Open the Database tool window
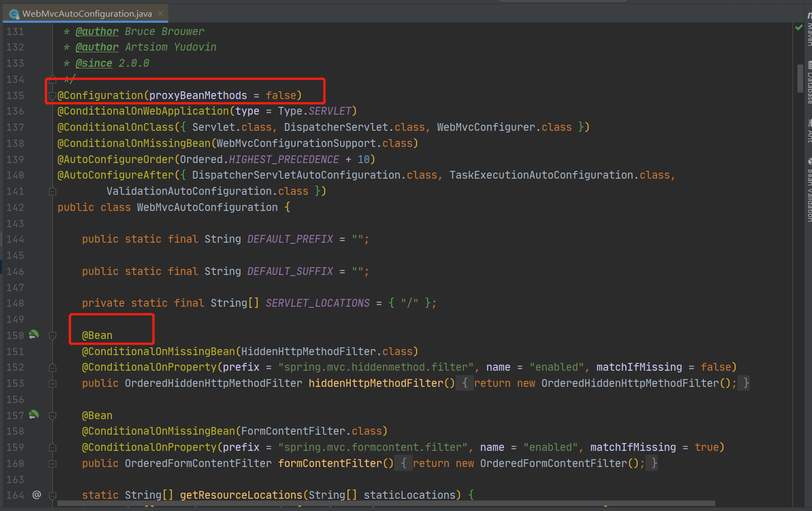This screenshot has height=511, width=812. [x=809, y=83]
